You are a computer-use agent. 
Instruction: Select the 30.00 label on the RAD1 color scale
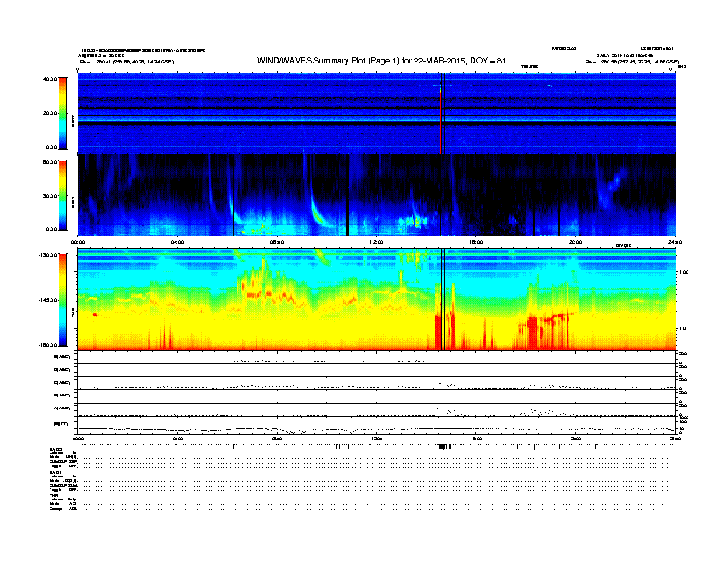tap(50, 196)
